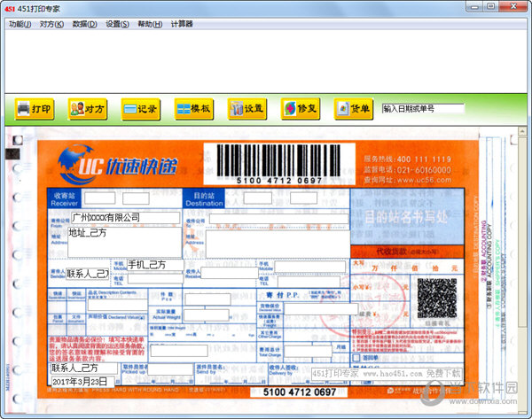Open the 帮助(H) menu
532x419 pixels.
click(150, 24)
